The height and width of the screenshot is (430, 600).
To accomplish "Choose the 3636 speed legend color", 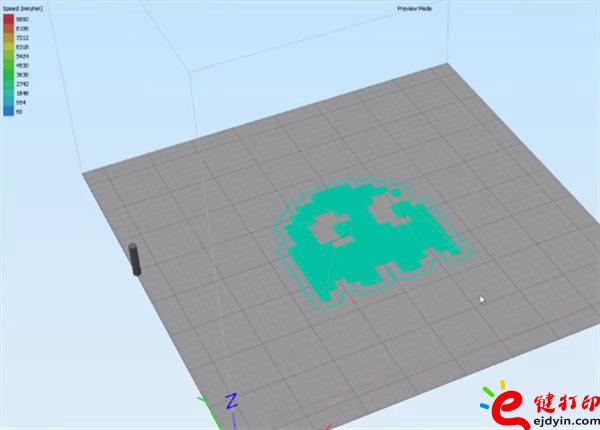I will tap(6, 74).
